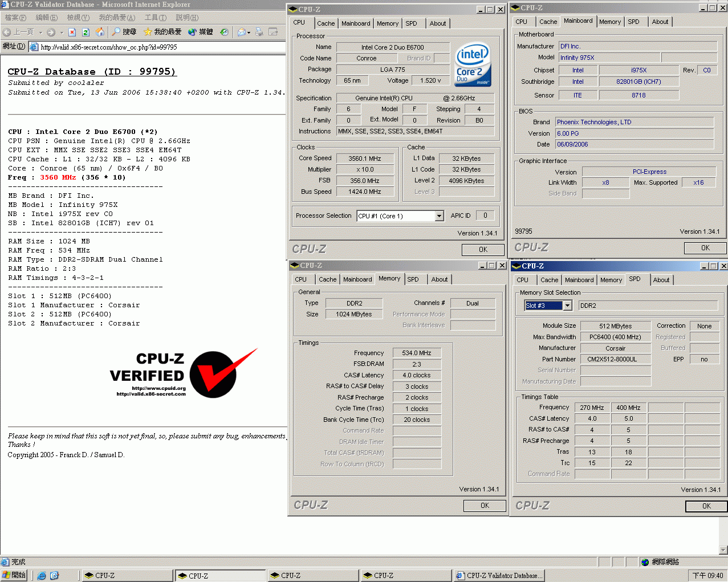Click the Internet Explorer quick launch icon

42,576
